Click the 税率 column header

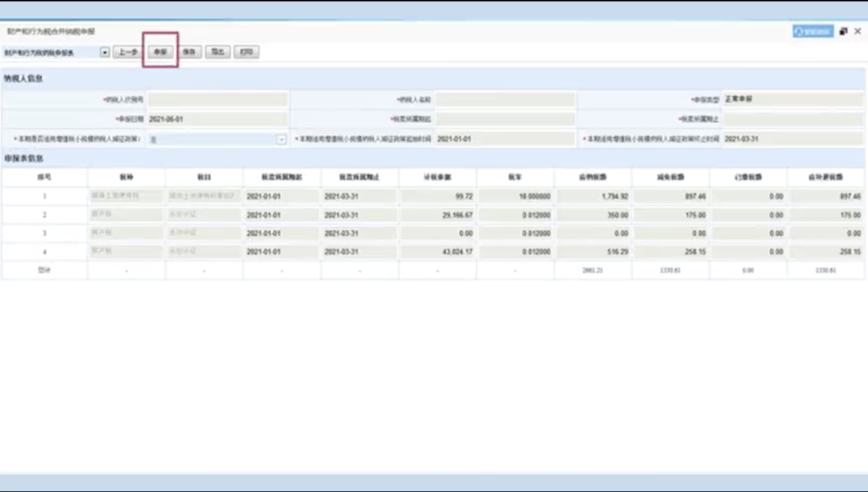(515, 178)
